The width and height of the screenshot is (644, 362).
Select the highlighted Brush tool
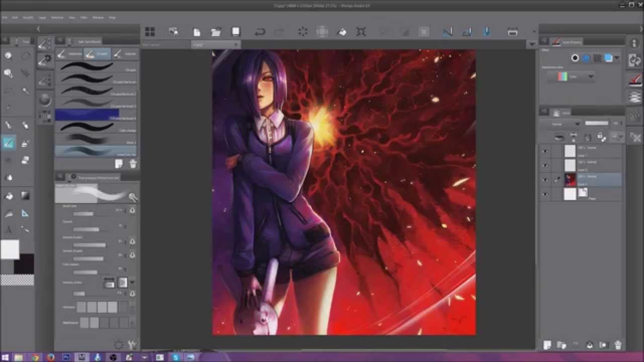tap(9, 143)
